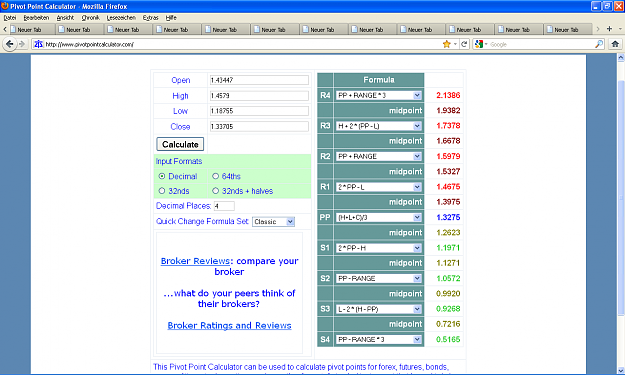Select the Decimal input format

162,176
